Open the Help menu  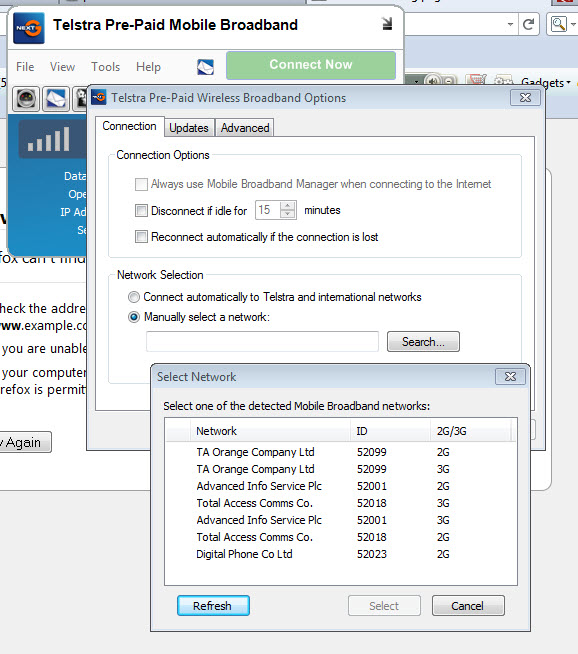click(148, 67)
